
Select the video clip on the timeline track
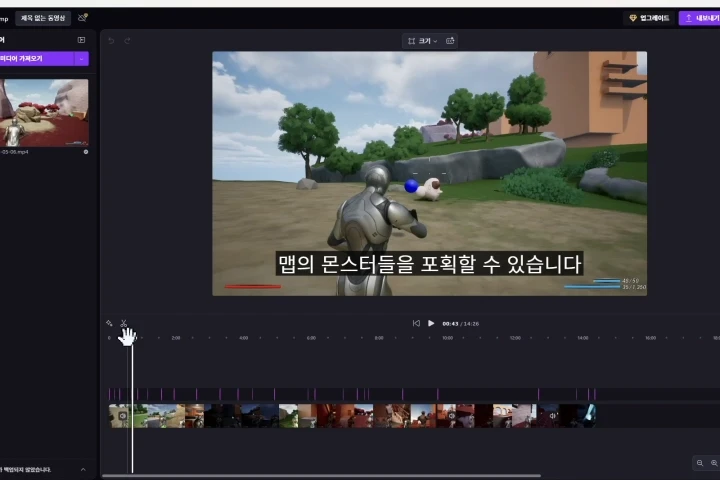352,416
